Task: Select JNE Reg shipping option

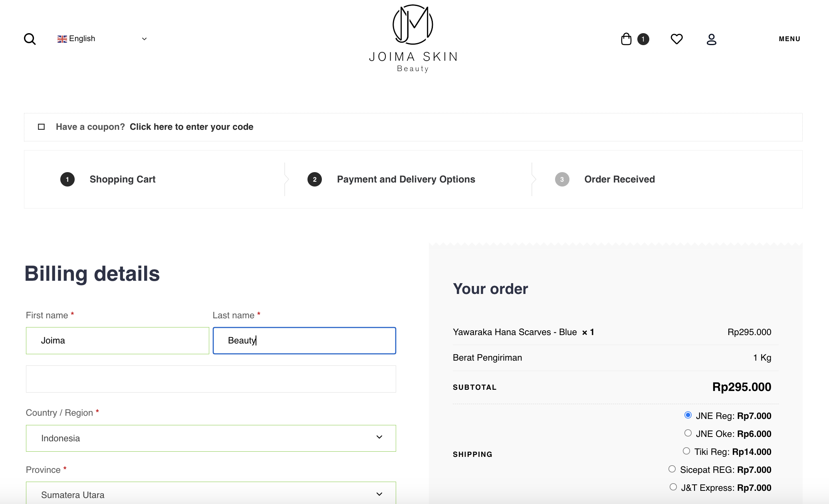Action: click(x=688, y=415)
